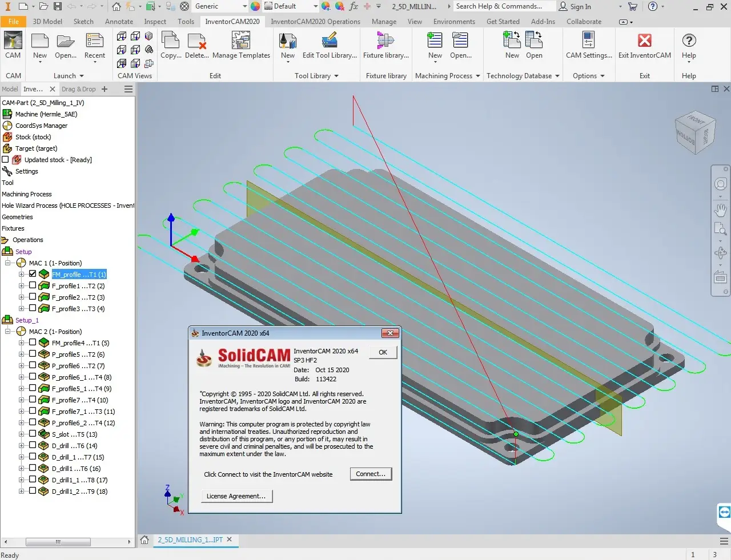Click Exit InventorCAM
The width and height of the screenshot is (731, 560).
(x=645, y=46)
